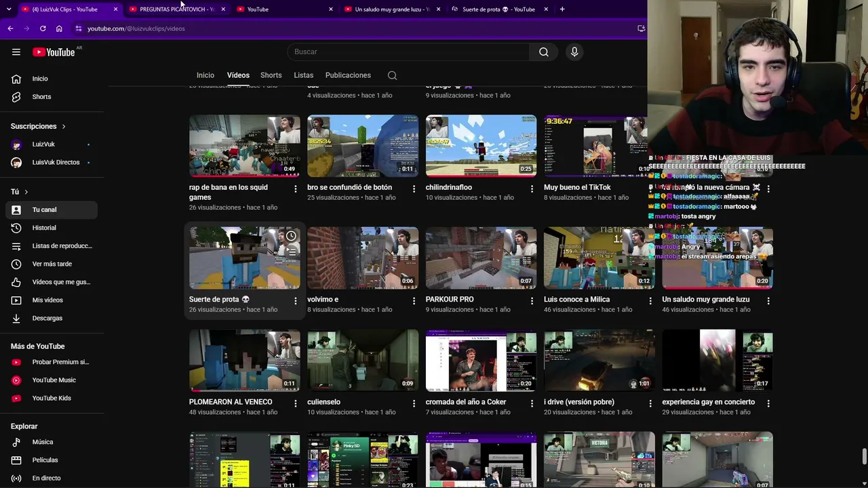Explore the Música category
The width and height of the screenshot is (868, 488).
click(x=52, y=442)
